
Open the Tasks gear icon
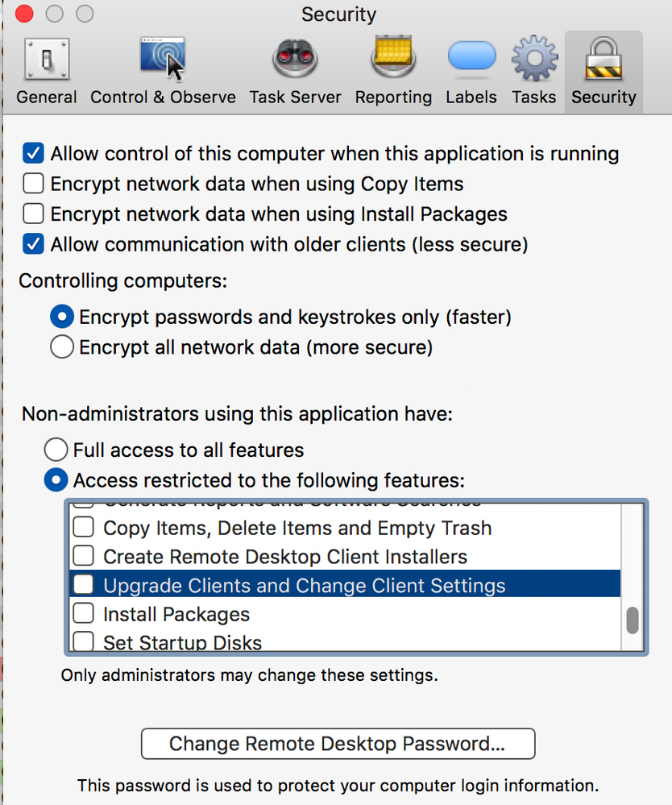pos(534,58)
